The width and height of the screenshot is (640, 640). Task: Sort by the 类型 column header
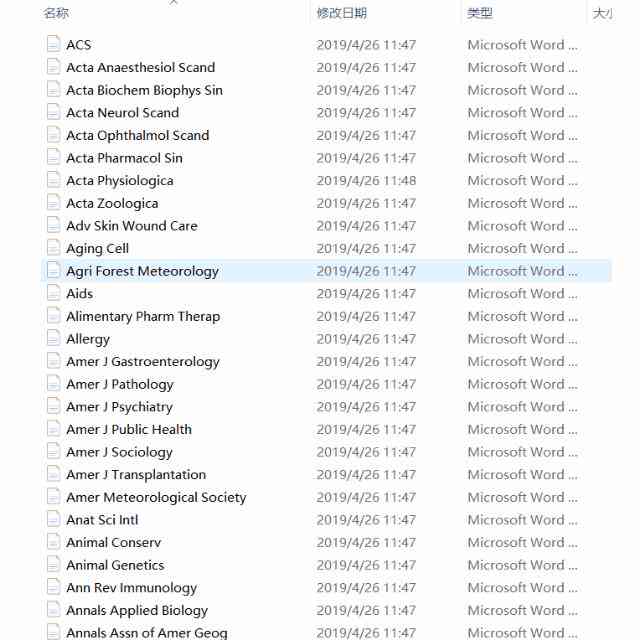pyautogui.click(x=480, y=13)
